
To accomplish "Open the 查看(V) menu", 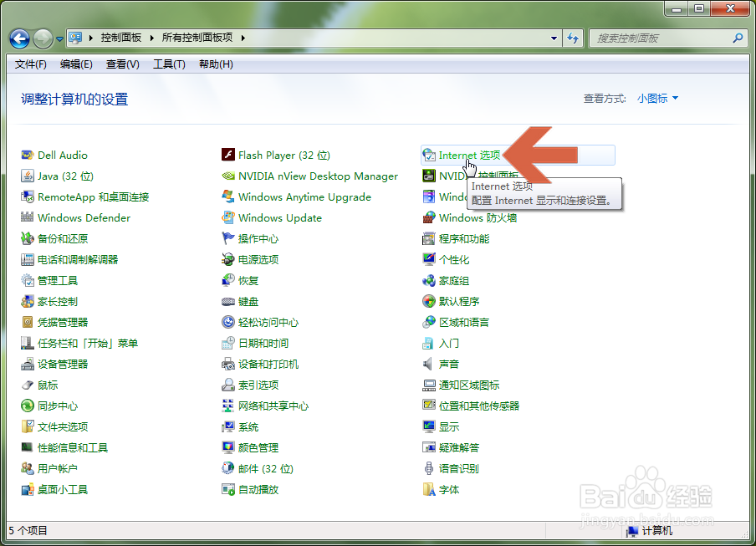I will click(122, 64).
